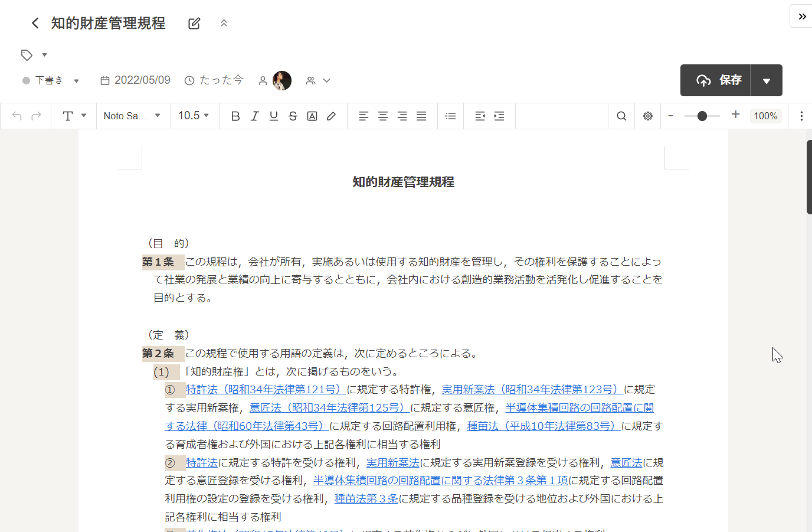Apply strikethrough formatting

(293, 116)
